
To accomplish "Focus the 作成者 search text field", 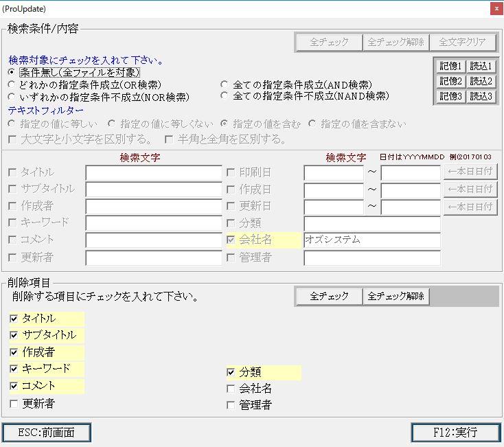I will click(154, 207).
